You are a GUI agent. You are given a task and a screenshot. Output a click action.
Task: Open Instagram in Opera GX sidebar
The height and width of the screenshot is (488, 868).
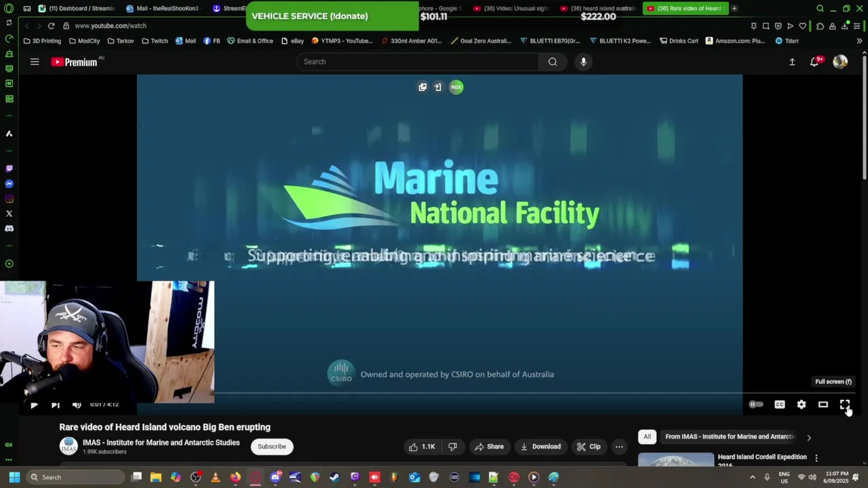9,199
